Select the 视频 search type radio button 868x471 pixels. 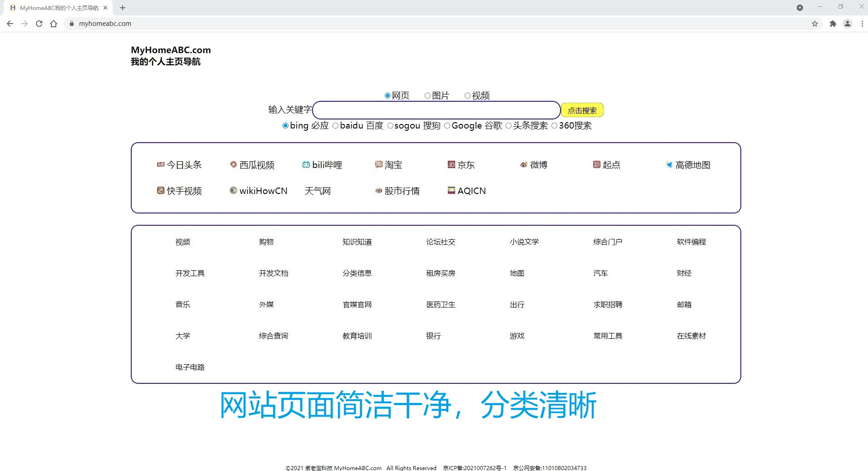coord(467,96)
